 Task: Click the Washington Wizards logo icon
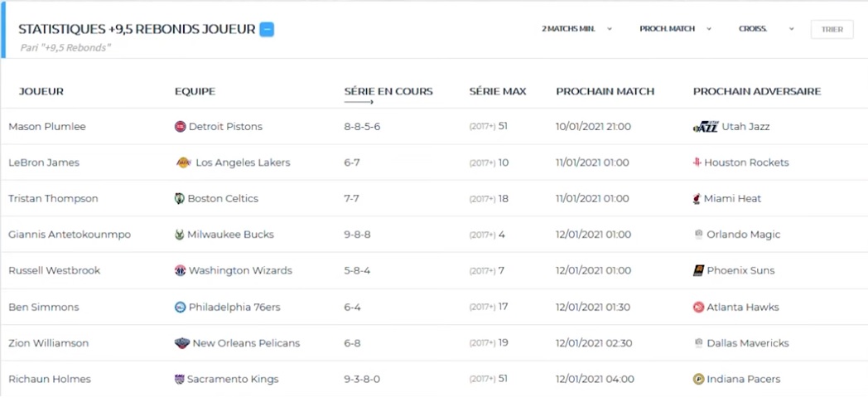tap(181, 271)
